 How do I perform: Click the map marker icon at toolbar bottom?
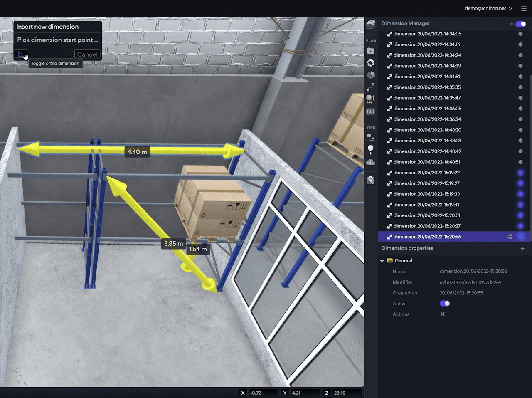pyautogui.click(x=370, y=180)
